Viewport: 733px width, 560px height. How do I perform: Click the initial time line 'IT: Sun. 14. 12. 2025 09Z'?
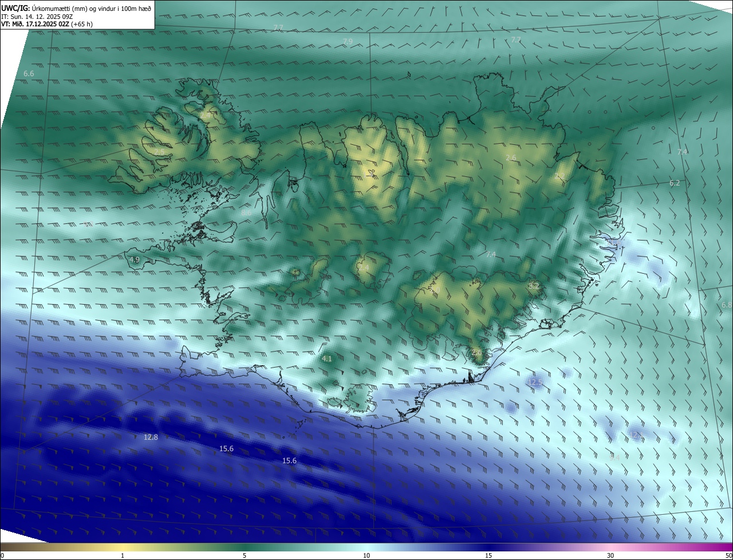pos(37,17)
